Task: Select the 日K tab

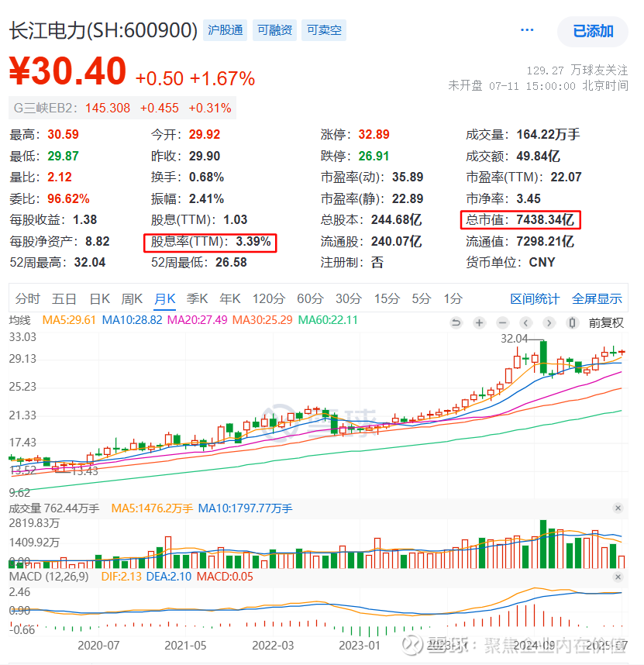Action: 100,299
